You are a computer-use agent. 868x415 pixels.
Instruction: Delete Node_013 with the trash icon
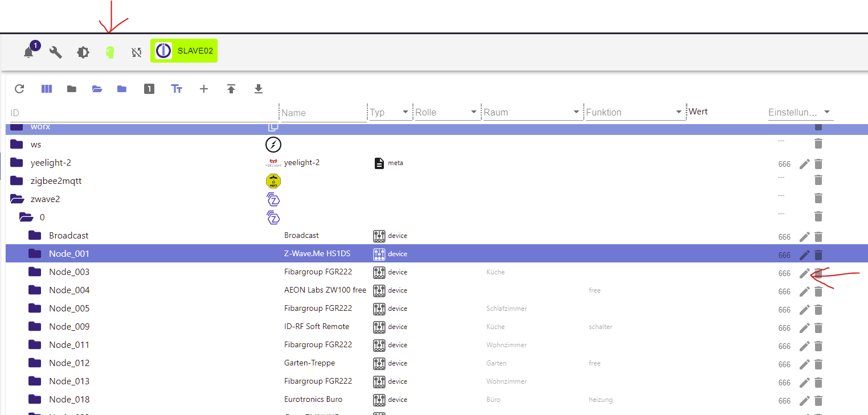[818, 383]
